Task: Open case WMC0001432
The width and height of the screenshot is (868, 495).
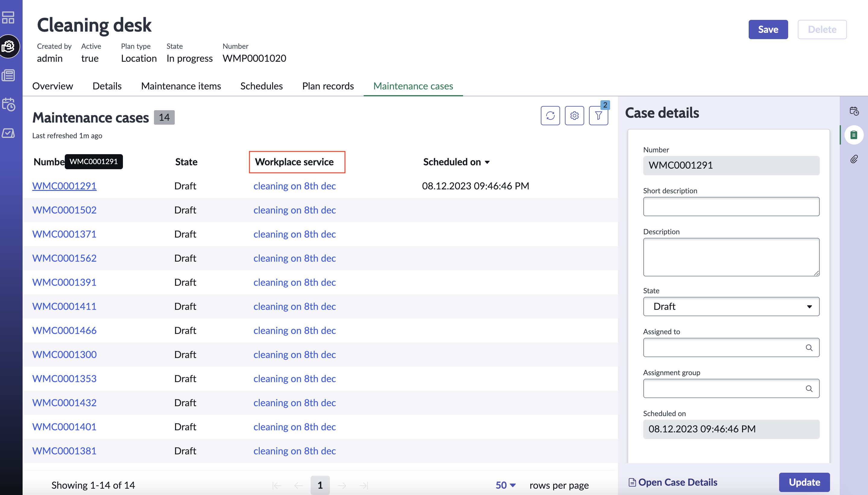Action: [x=64, y=403]
